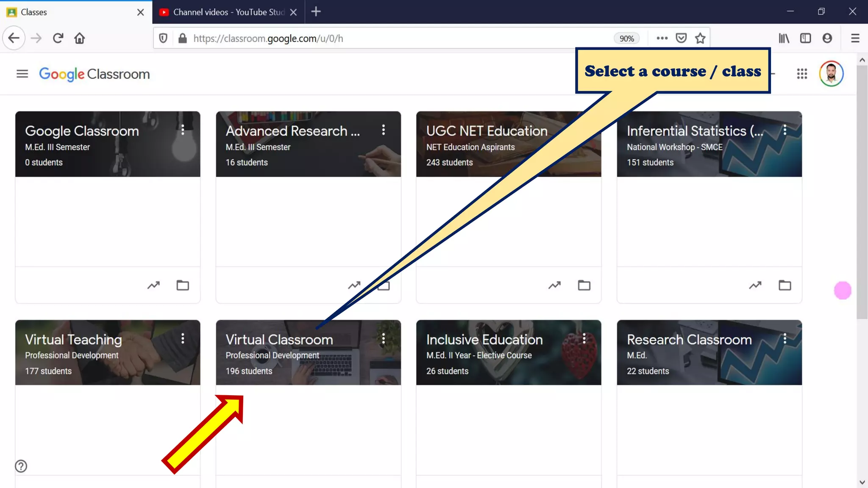
Task: Open the Inclusive Education class
Action: (x=484, y=339)
